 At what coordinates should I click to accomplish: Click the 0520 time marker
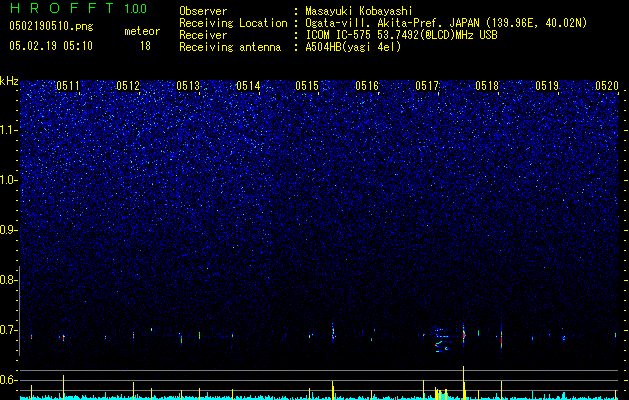(607, 86)
